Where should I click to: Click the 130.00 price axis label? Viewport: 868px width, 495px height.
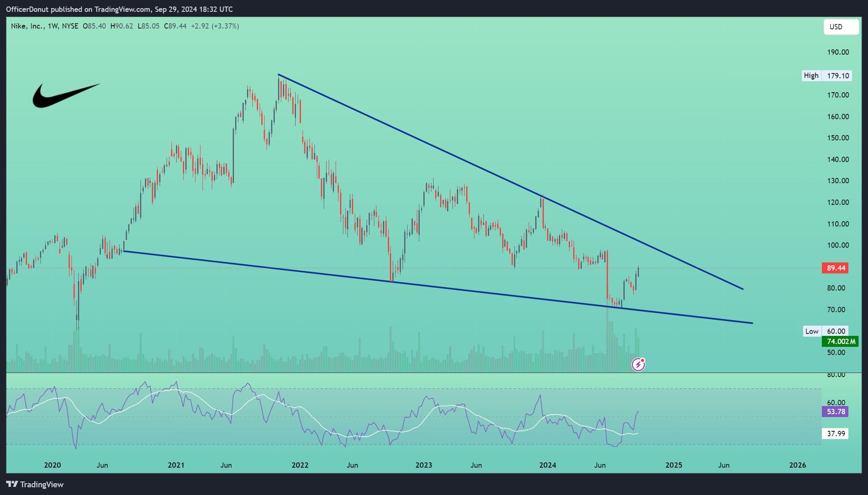click(838, 180)
